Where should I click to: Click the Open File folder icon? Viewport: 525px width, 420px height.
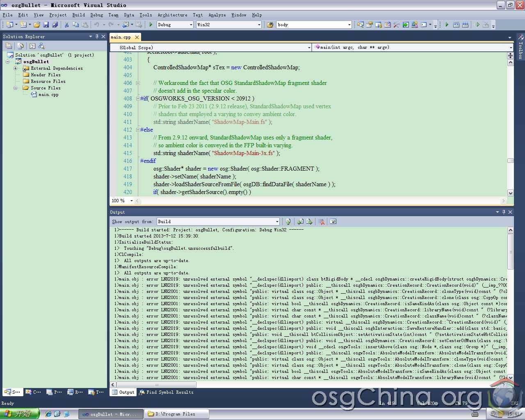37,25
